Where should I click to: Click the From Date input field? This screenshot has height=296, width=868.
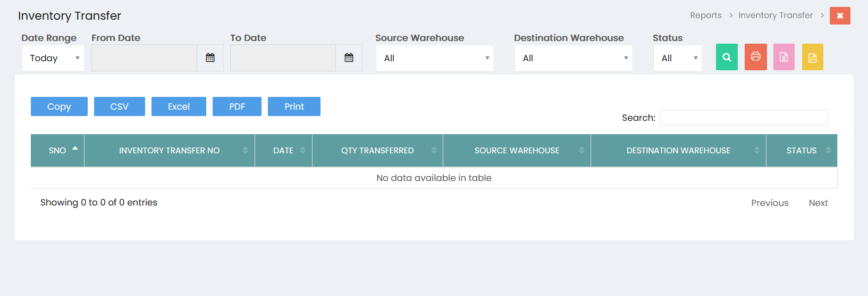tap(144, 57)
